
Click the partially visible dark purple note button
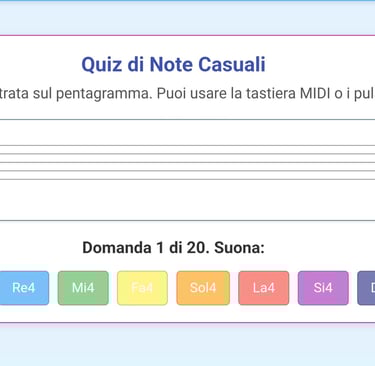tap(366, 288)
